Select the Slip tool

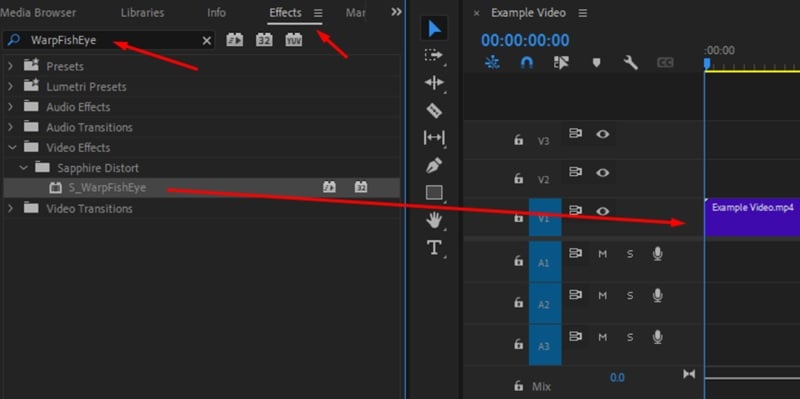pos(434,138)
